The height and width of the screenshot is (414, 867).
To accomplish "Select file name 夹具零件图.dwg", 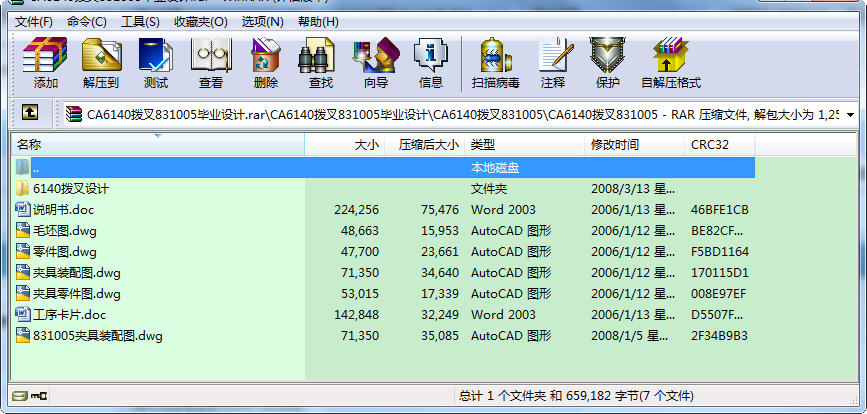I will click(x=77, y=294).
